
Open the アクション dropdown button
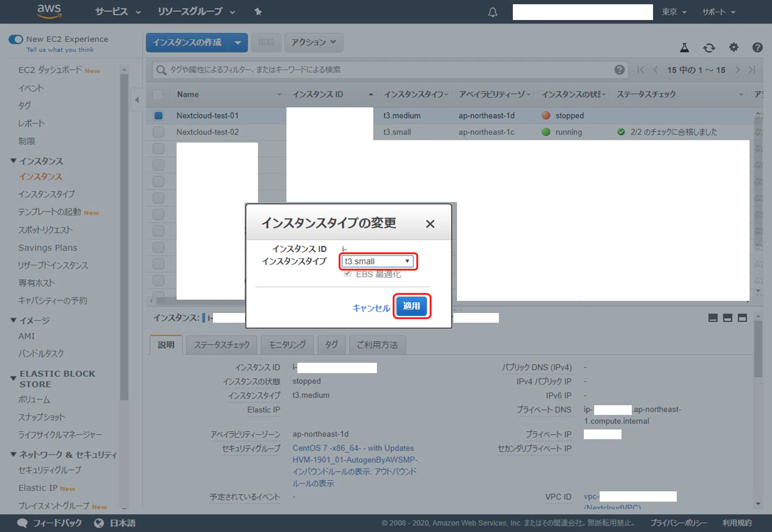314,42
